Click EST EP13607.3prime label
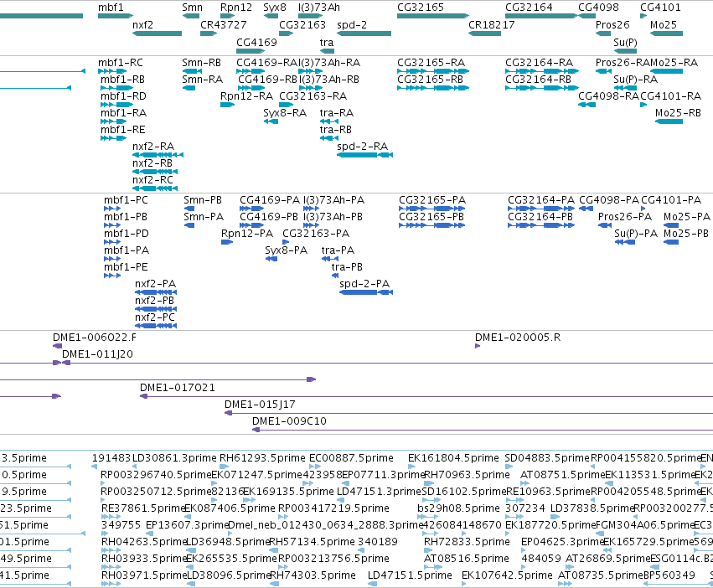This screenshot has height=588, width=713. pos(187,525)
